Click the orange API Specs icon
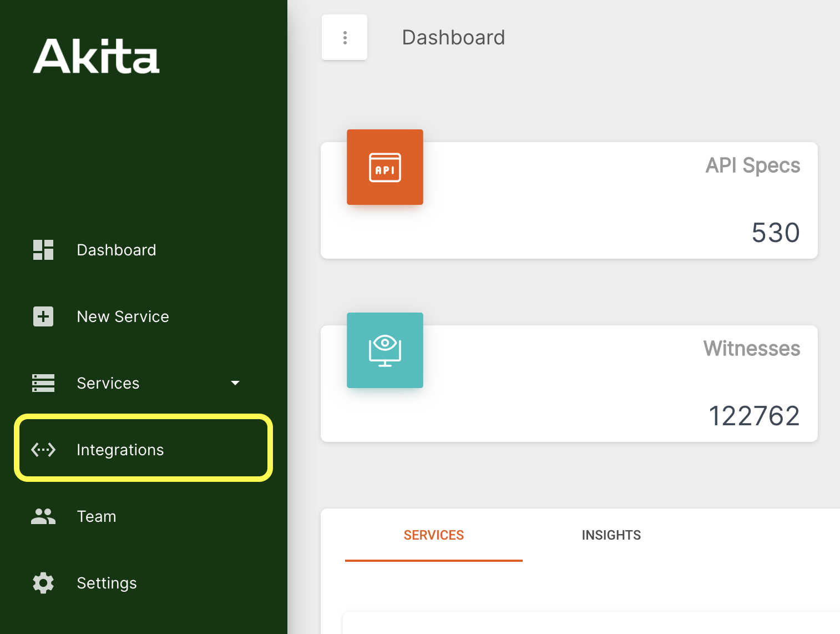Screen dimensions: 840x634 (x=385, y=167)
